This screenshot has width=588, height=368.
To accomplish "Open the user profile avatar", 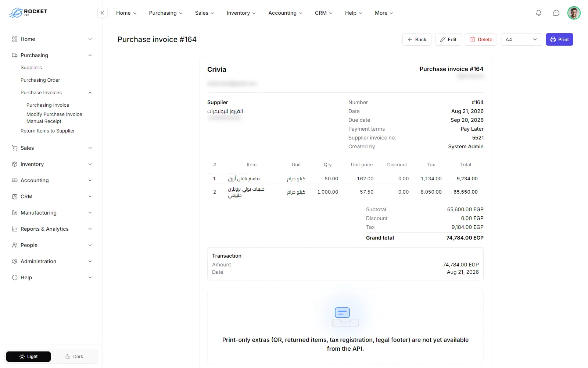I will point(574,13).
